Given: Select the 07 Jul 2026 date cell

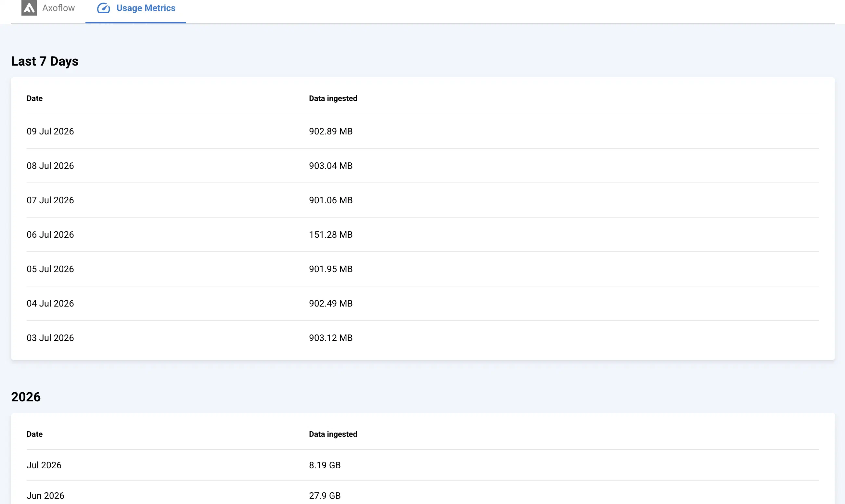Looking at the screenshot, I should tap(50, 200).
